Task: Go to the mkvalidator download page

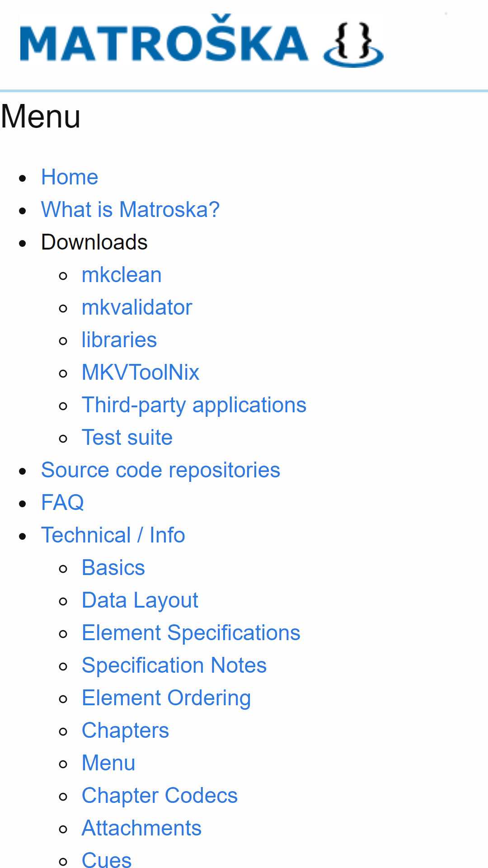Action: click(x=137, y=307)
